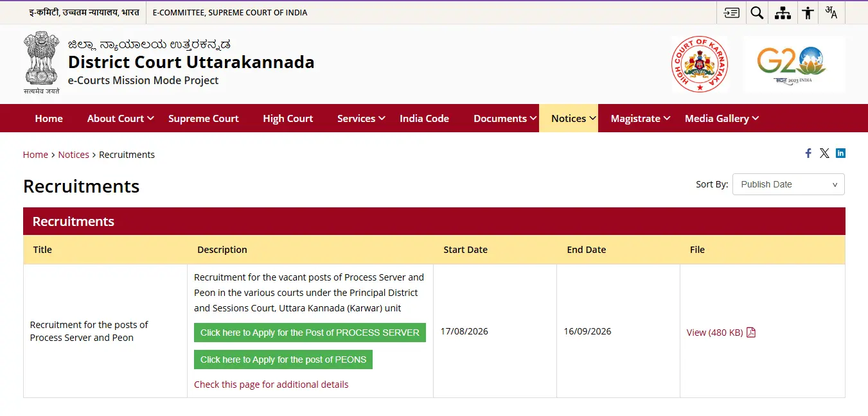The height and width of the screenshot is (416, 868).
Task: Expand the Magistrate menu
Action: pos(641,118)
